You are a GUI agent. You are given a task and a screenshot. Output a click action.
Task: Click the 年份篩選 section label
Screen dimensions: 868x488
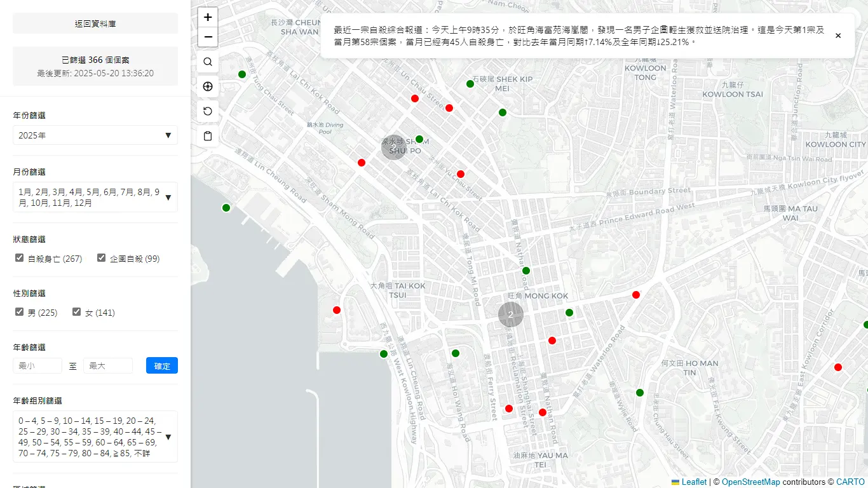(29, 116)
